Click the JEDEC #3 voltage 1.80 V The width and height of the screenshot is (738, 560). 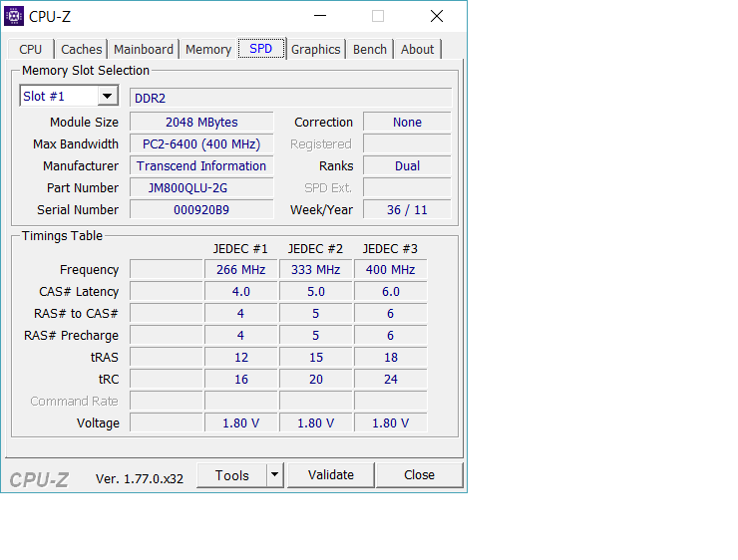click(x=391, y=423)
